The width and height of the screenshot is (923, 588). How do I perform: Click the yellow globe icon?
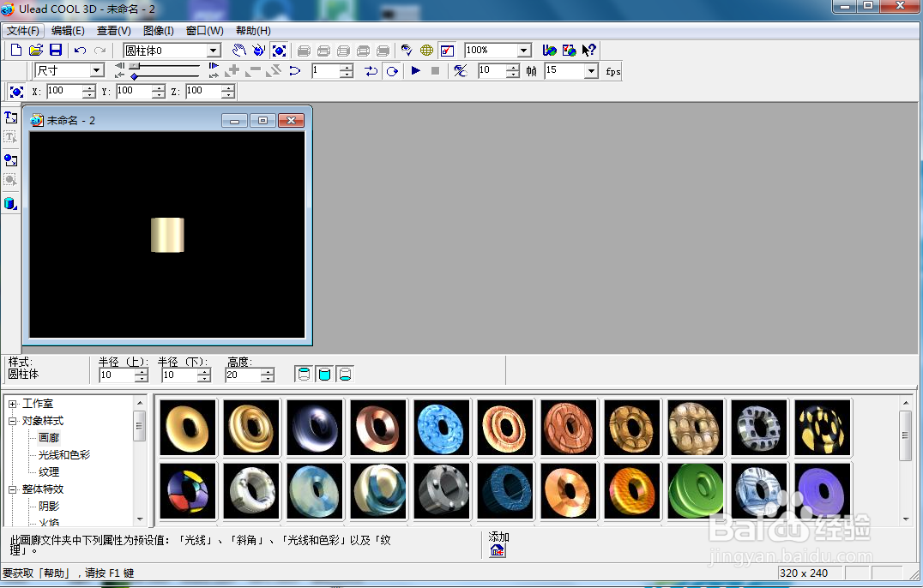point(427,51)
